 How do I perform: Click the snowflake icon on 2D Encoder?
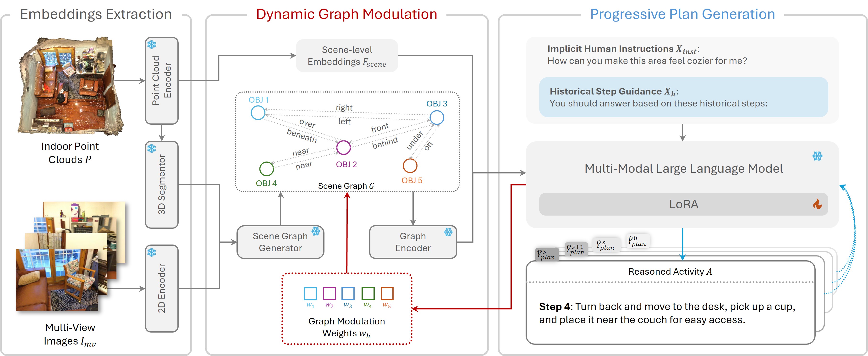152,252
